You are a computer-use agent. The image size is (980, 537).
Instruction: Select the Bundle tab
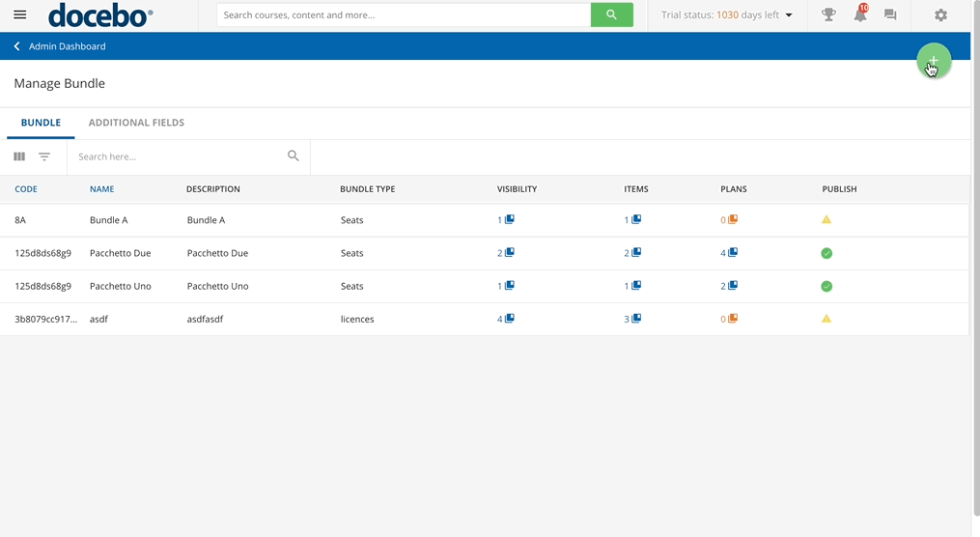pos(41,123)
